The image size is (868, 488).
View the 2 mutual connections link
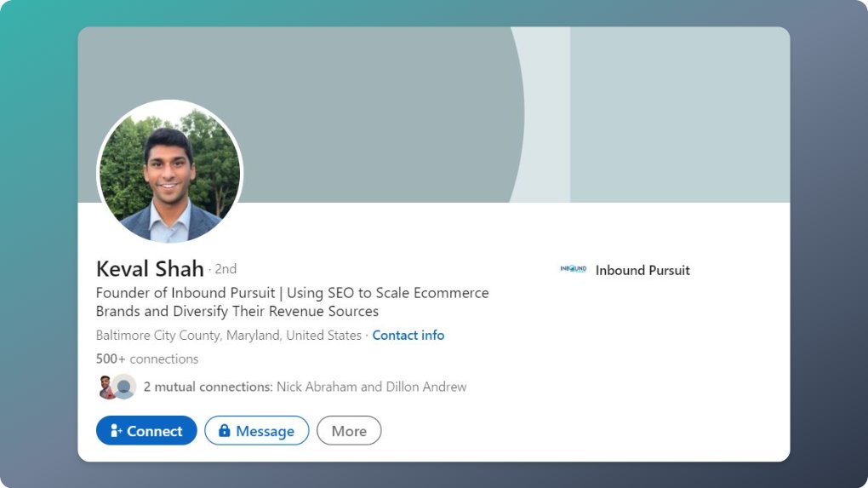pos(305,387)
